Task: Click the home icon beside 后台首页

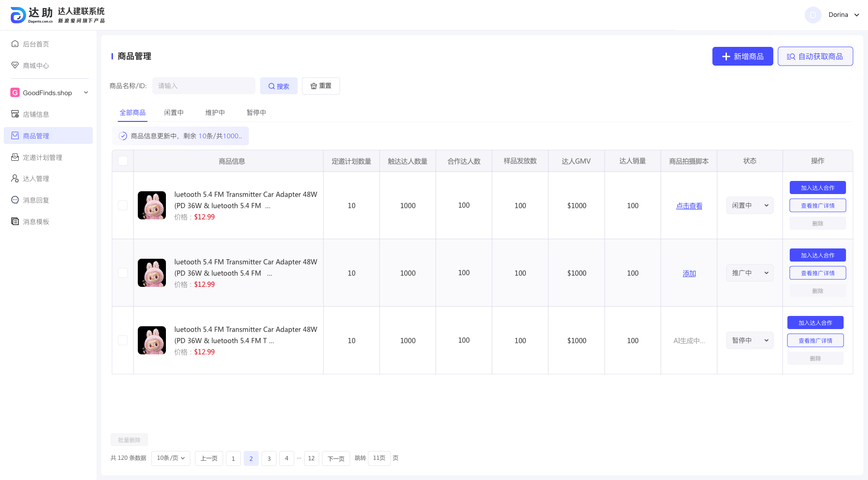Action: [15, 44]
